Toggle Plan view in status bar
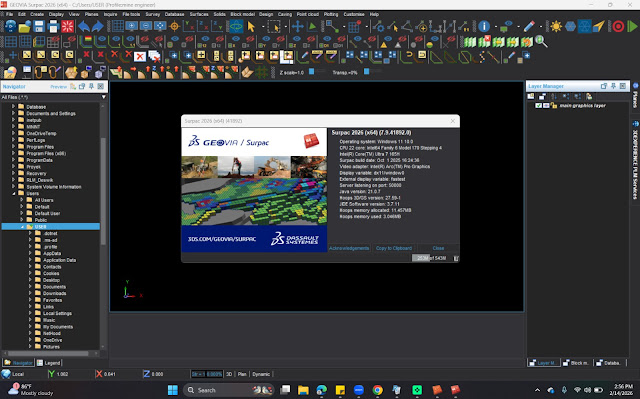This screenshot has width=640, height=399. [x=242, y=374]
